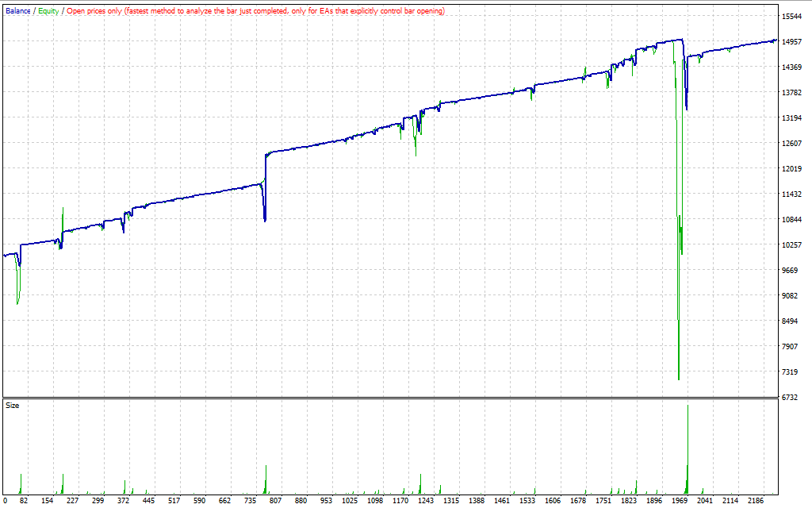Click the 1606 marker on the horizontal axis
The height and width of the screenshot is (508, 812).
(553, 502)
